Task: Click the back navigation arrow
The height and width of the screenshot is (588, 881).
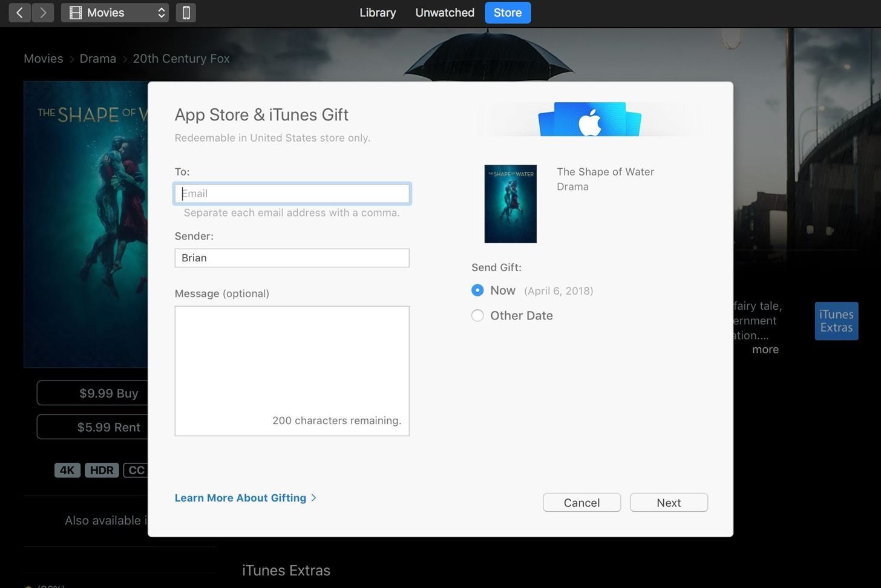Action: 19,13
